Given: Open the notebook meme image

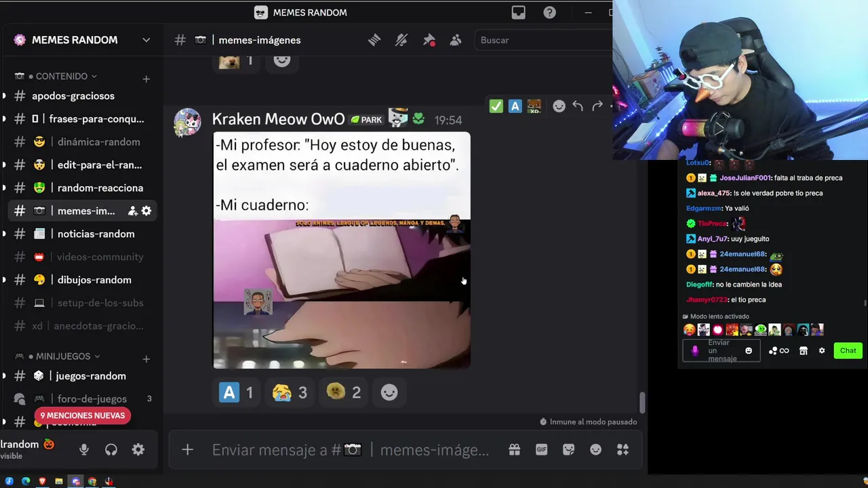Looking at the screenshot, I should [x=342, y=250].
